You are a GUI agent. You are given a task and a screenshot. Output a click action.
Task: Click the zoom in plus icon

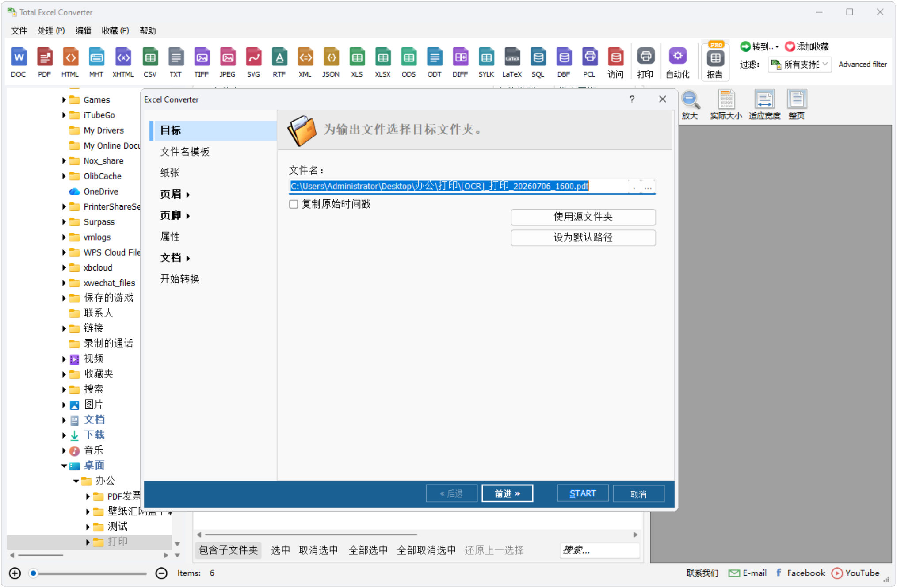click(x=15, y=573)
